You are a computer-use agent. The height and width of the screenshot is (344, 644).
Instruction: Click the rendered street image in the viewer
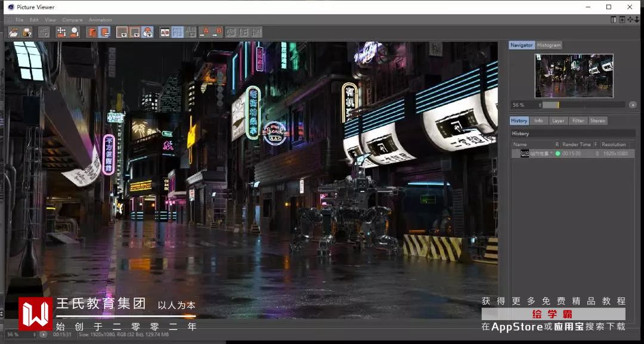(252, 181)
